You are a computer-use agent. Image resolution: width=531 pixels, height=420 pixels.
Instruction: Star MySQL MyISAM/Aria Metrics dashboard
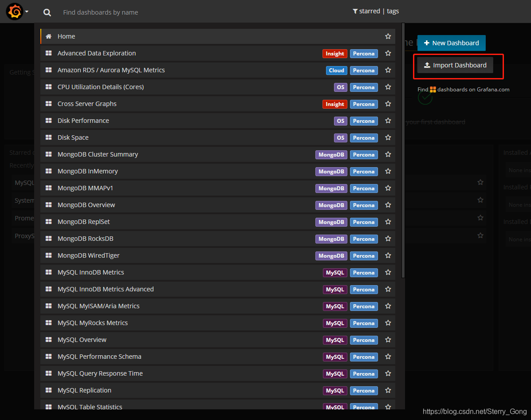pos(388,306)
